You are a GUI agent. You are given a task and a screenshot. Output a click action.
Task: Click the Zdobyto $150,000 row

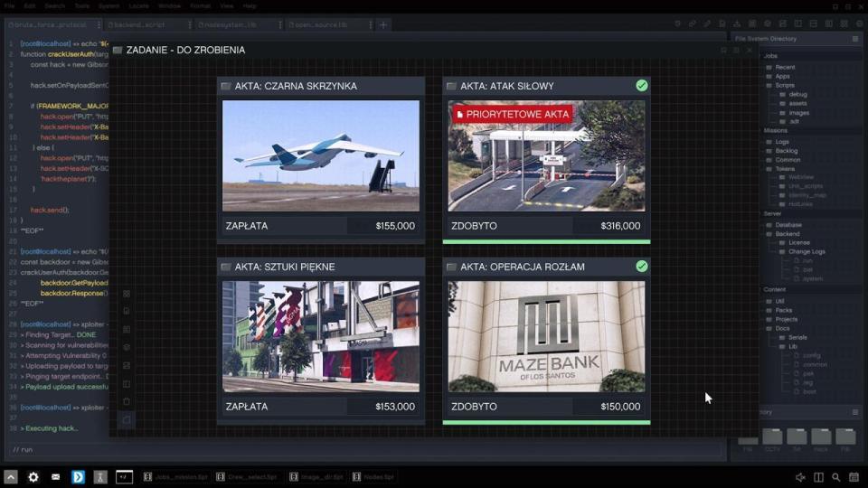point(546,407)
